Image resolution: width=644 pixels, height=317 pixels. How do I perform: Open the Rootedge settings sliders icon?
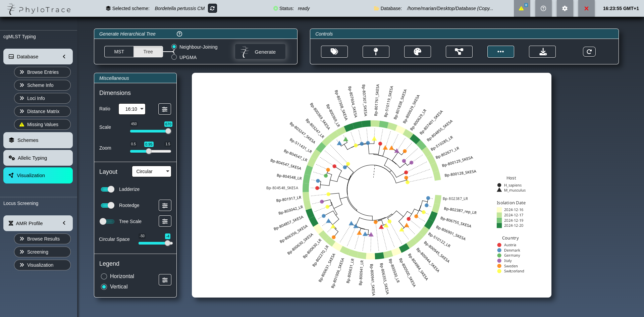point(165,205)
